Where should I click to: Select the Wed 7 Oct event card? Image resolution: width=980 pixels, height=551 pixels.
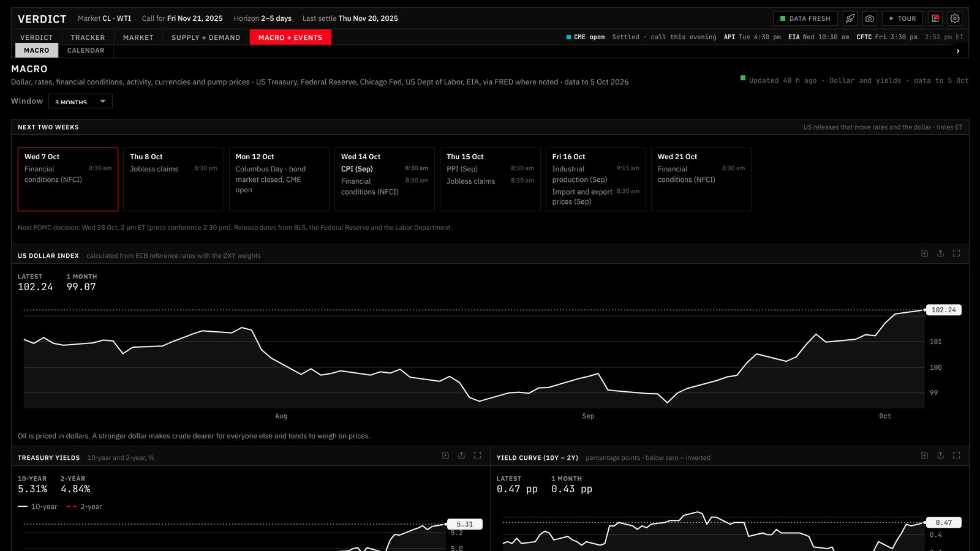click(68, 179)
